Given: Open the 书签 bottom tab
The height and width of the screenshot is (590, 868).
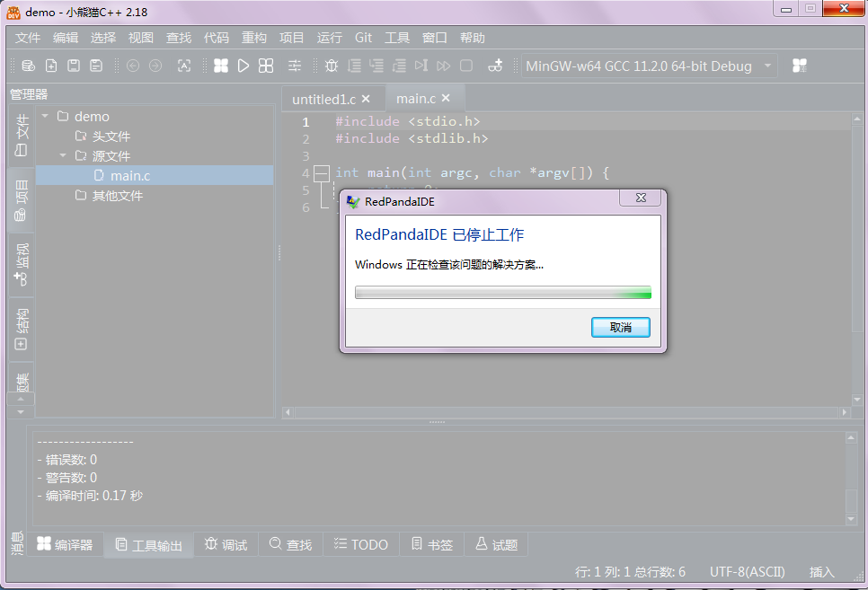Looking at the screenshot, I should click(432, 544).
